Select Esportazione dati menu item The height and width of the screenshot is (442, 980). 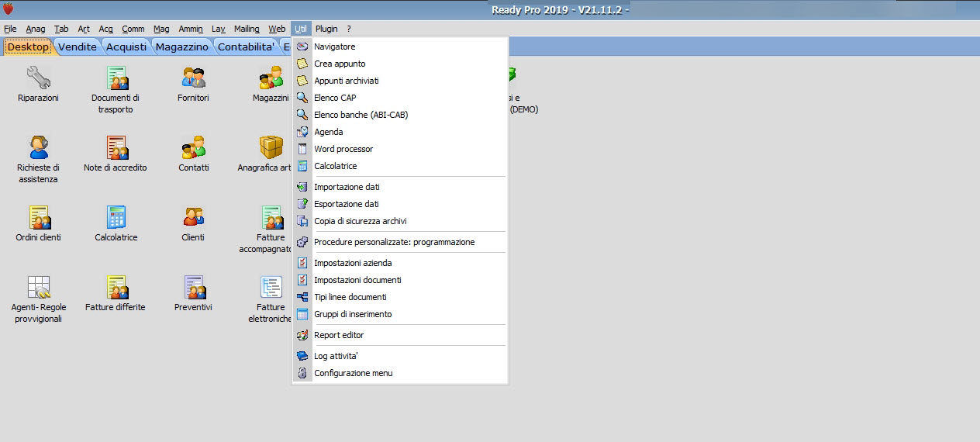(400, 204)
